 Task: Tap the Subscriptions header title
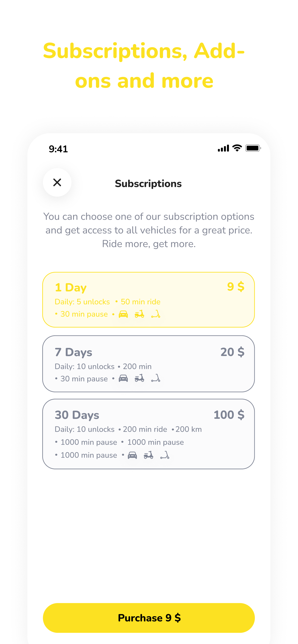click(148, 184)
